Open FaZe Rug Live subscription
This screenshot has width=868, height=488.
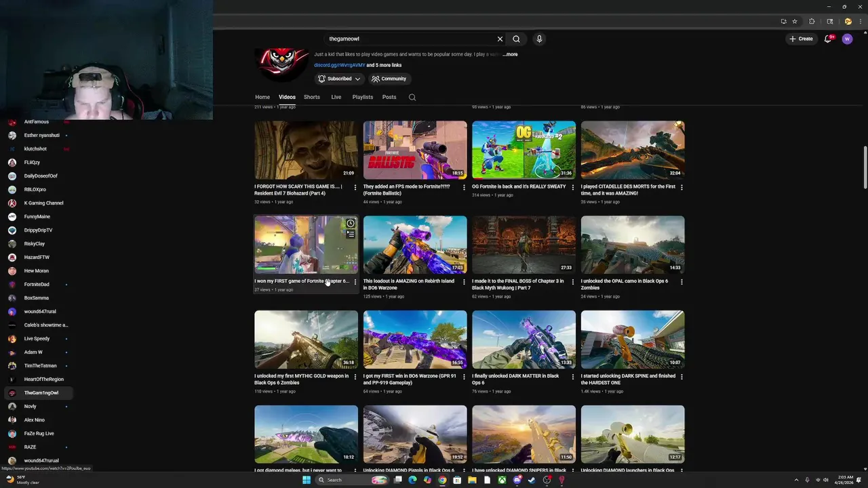pyautogui.click(x=38, y=434)
